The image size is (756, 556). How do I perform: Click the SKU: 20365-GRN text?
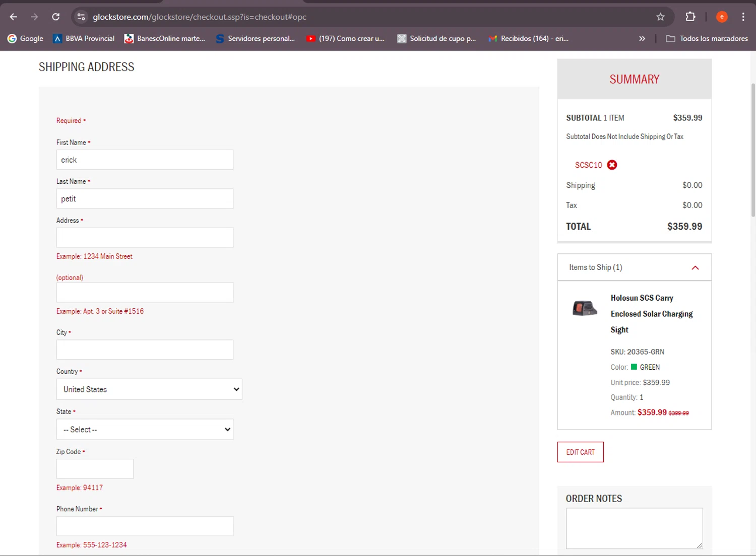[637, 352]
